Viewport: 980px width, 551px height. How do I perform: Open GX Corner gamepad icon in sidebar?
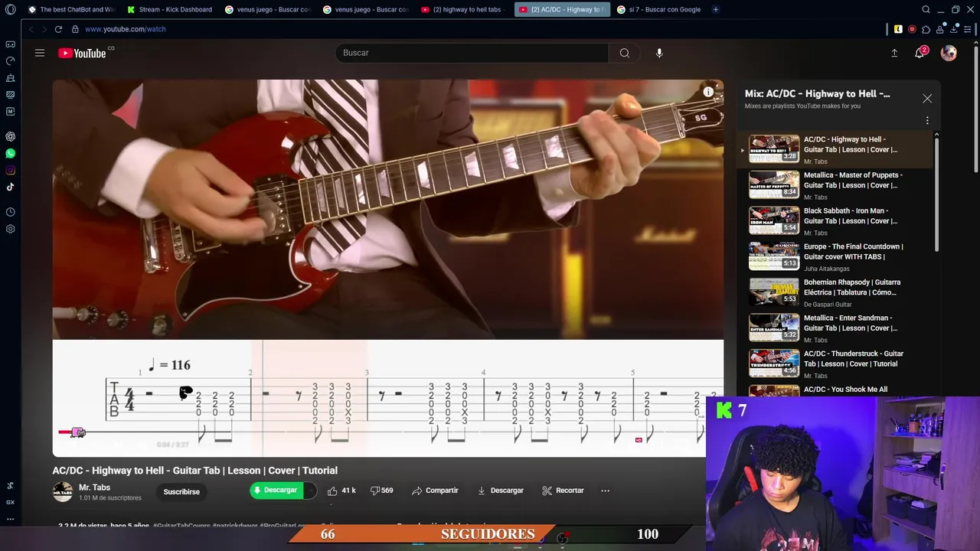pyautogui.click(x=10, y=44)
